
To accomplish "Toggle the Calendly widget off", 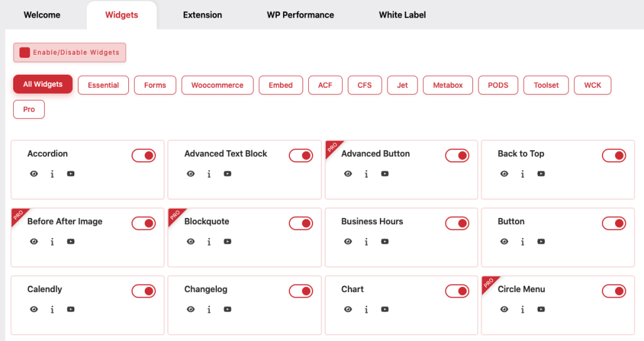I will [143, 291].
